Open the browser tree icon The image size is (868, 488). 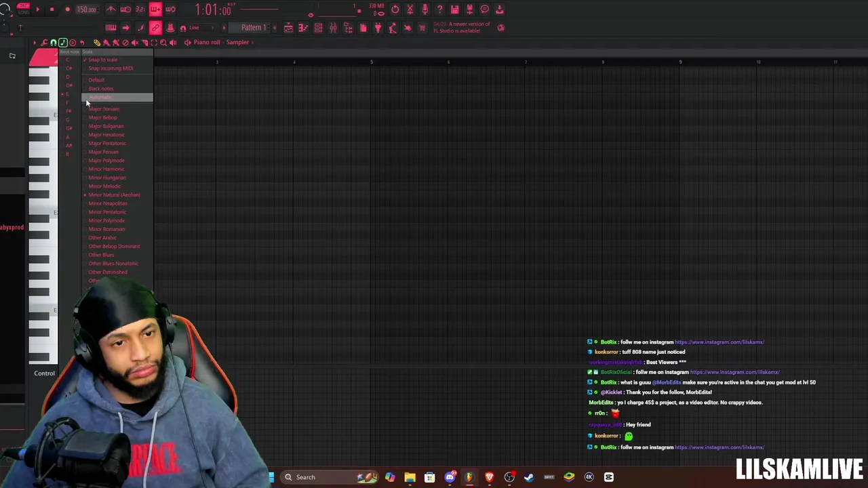(348, 28)
